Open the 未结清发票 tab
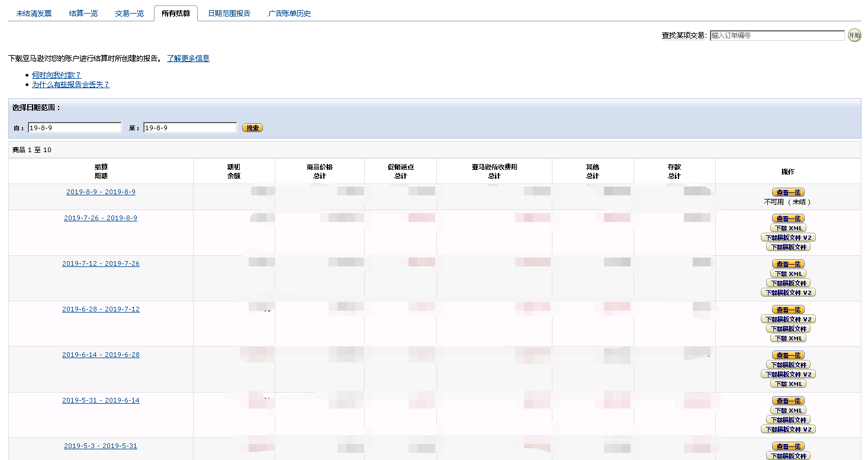This screenshot has height=460, width=868. pyautogui.click(x=34, y=13)
